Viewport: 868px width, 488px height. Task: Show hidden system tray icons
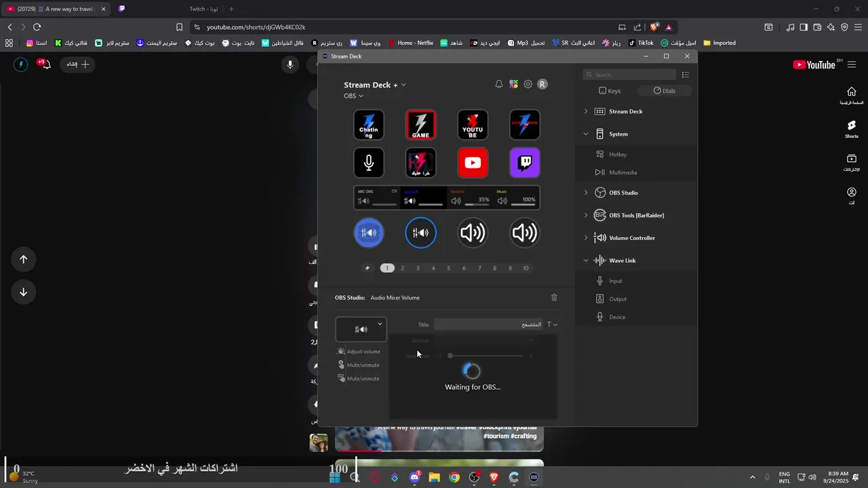click(x=752, y=477)
